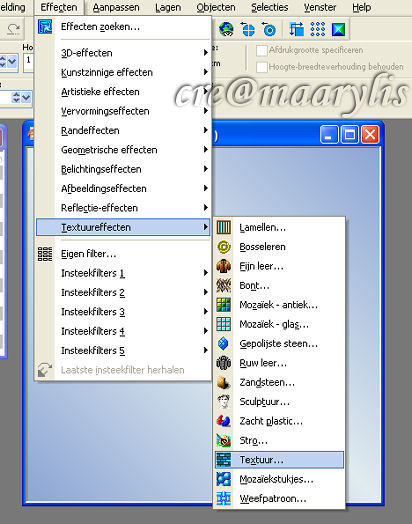Select the Gepolijste steen… effect
This screenshot has height=524, width=412.
tap(279, 344)
